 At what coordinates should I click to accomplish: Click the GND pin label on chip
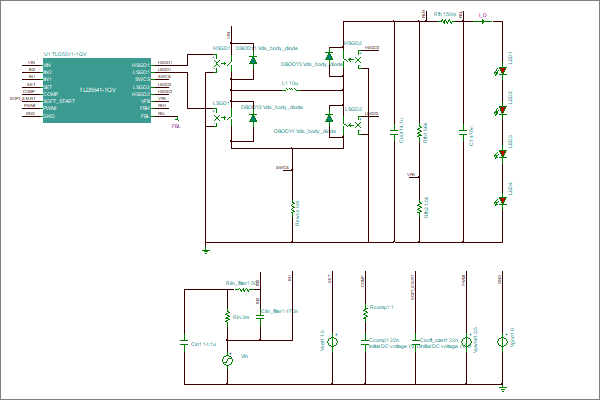(49, 116)
